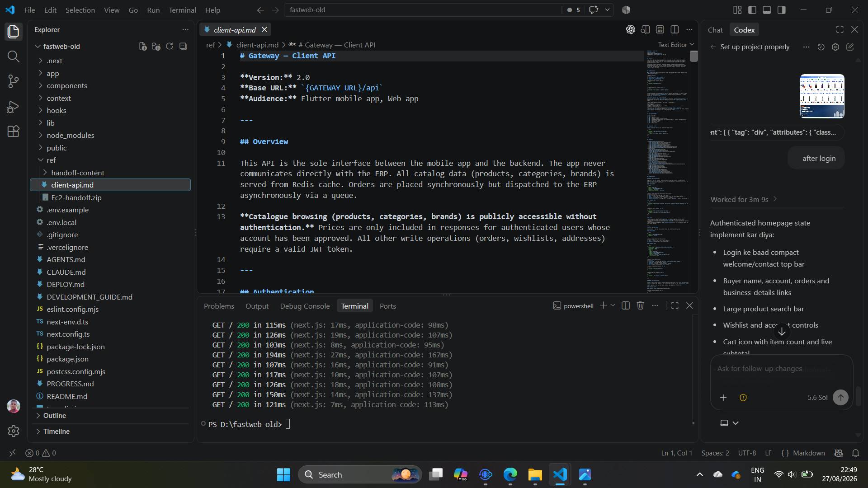Image resolution: width=868 pixels, height=488 pixels.
Task: Open the Text Editor dropdown
Action: tap(675, 45)
